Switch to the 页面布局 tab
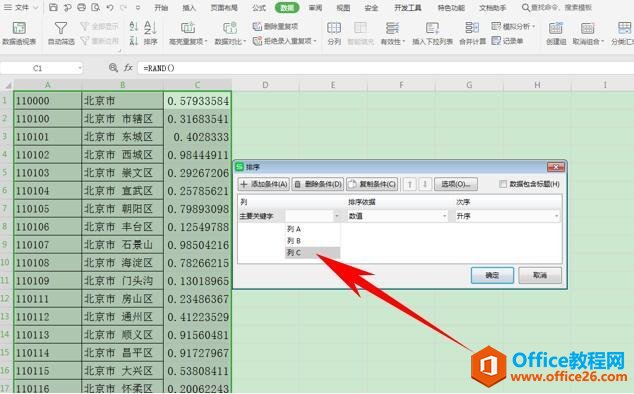The height and width of the screenshot is (394, 634). (224, 8)
